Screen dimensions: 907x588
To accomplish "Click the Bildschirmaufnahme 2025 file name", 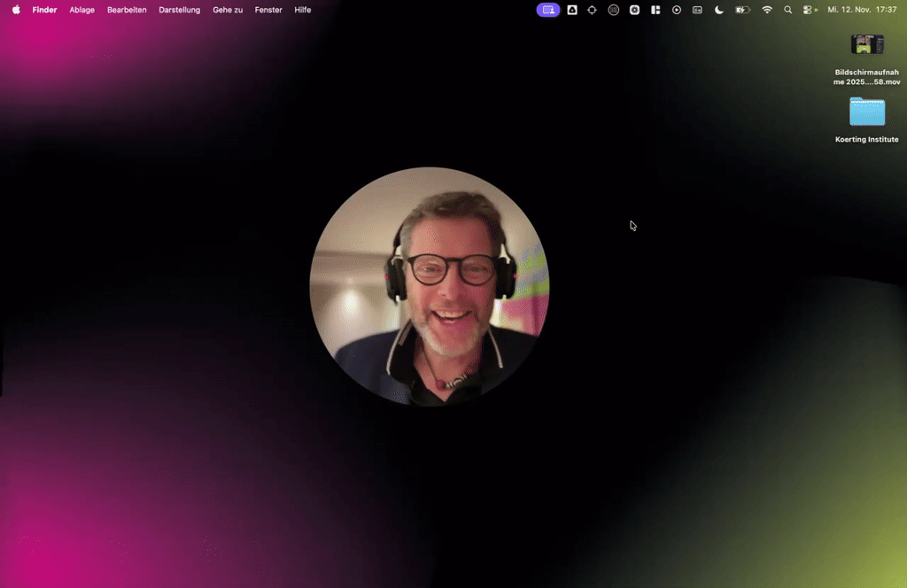I will point(866,77).
